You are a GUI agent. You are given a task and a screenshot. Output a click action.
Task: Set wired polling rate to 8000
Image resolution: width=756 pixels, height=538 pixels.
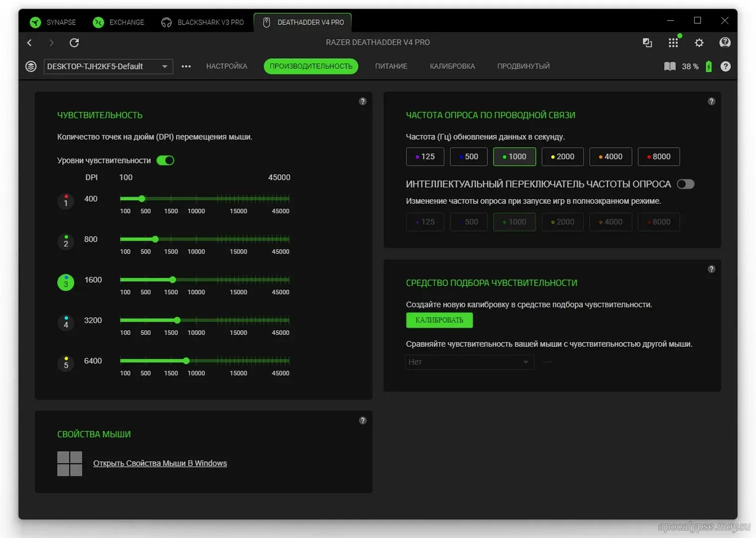click(x=659, y=157)
